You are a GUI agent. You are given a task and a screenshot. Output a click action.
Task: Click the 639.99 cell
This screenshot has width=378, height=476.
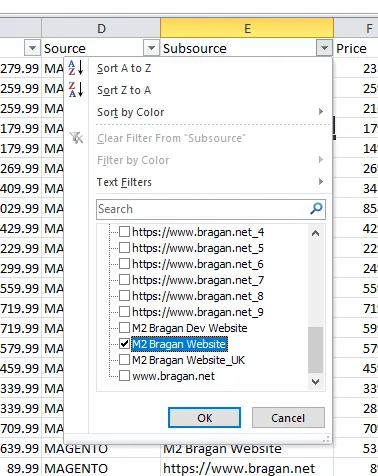[x=20, y=448]
